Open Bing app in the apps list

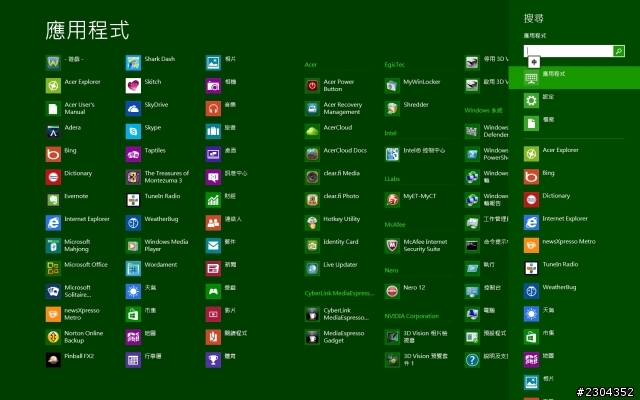tap(61, 154)
